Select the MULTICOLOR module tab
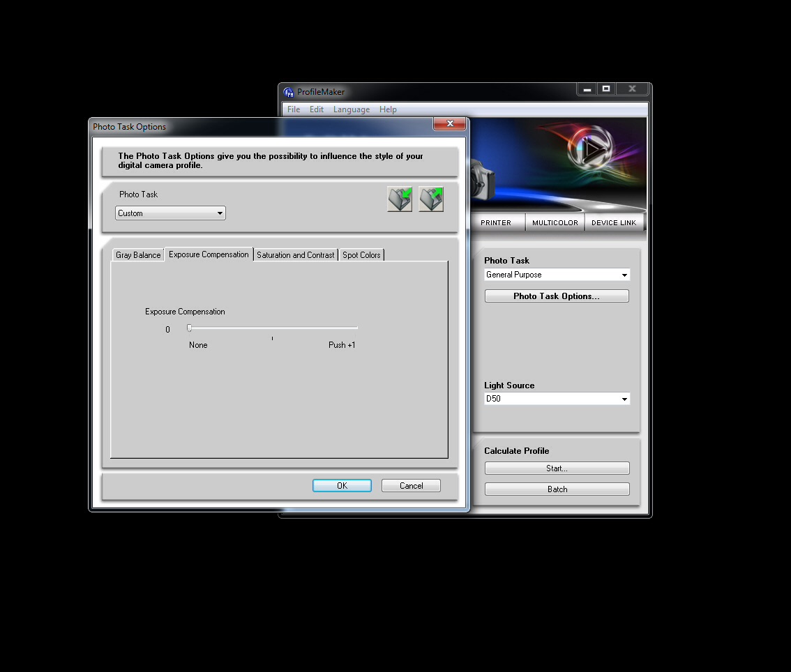This screenshot has height=672, width=791. pyautogui.click(x=555, y=222)
